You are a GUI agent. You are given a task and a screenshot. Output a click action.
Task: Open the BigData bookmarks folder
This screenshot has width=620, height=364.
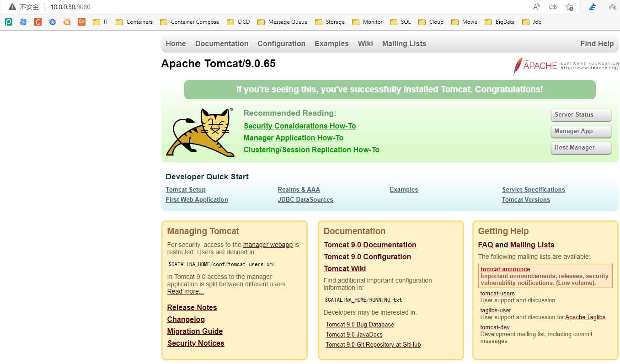pos(500,21)
